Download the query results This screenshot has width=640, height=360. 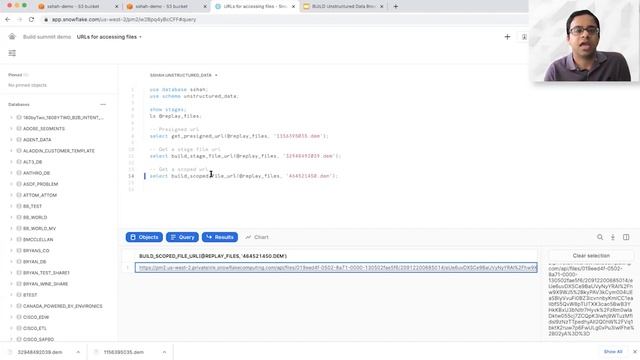click(x=613, y=237)
